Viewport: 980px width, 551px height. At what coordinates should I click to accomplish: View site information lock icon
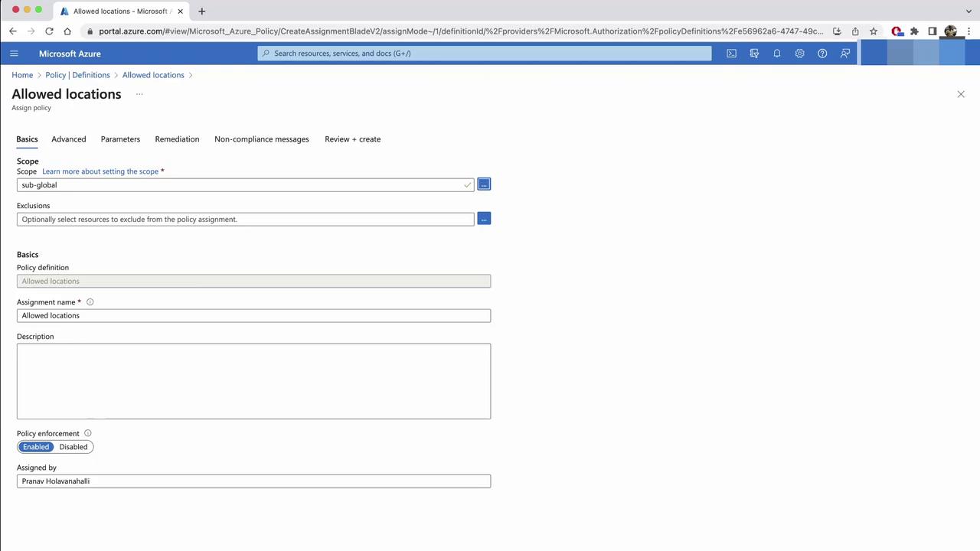(x=90, y=31)
